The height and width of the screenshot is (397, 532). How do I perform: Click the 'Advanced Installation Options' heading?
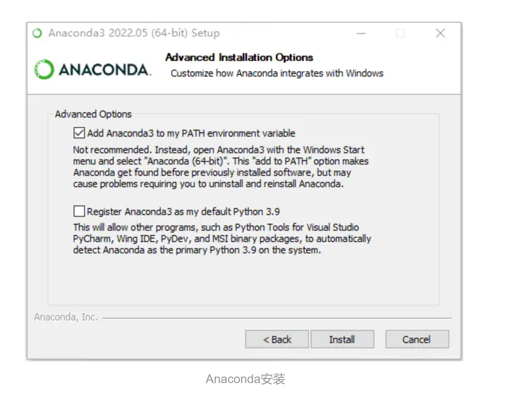239,57
